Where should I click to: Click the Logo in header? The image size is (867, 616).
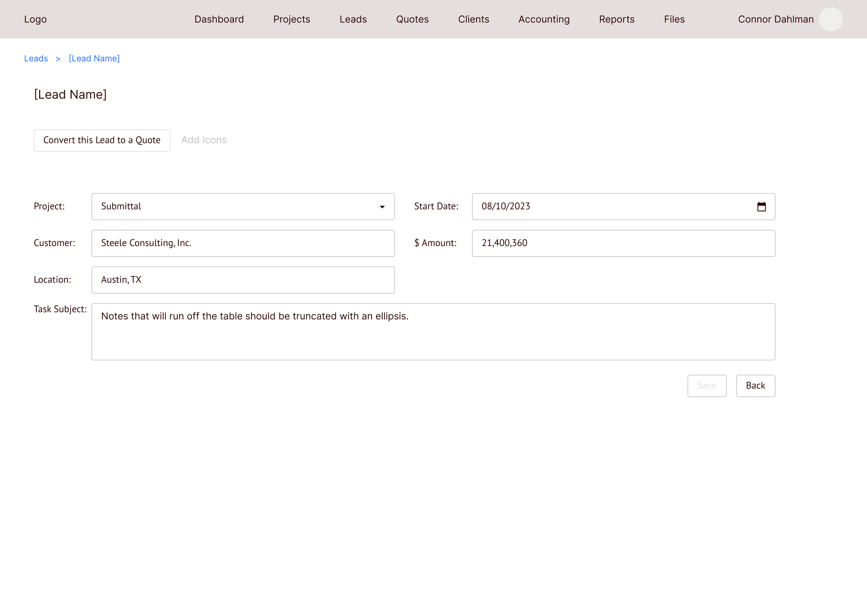point(35,19)
